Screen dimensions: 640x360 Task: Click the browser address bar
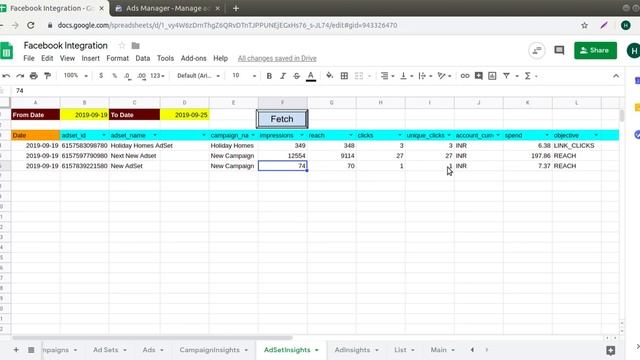pyautogui.click(x=310, y=25)
